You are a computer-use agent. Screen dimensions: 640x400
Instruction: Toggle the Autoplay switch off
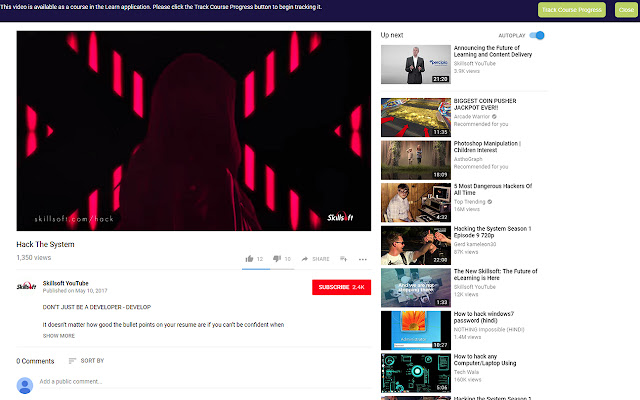click(537, 36)
